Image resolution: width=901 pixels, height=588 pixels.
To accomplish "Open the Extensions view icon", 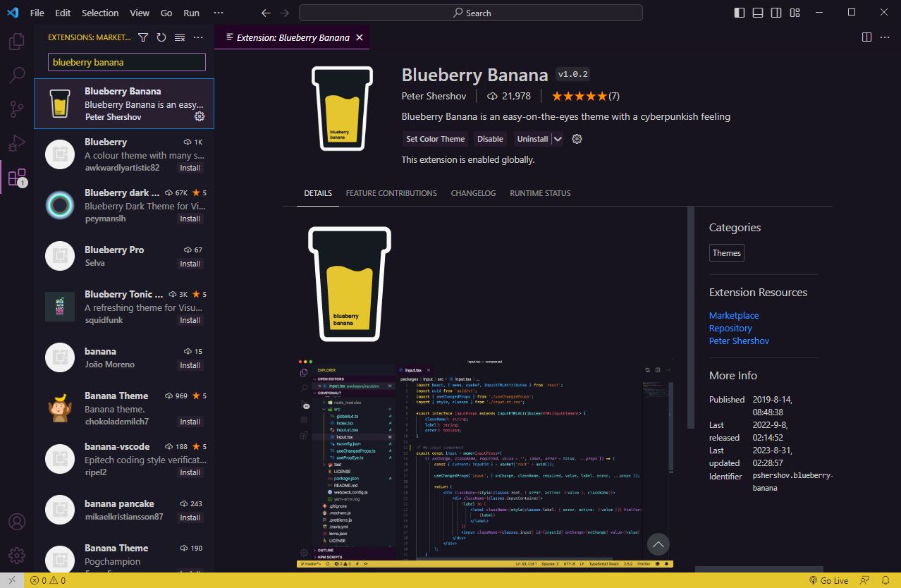I will (17, 177).
